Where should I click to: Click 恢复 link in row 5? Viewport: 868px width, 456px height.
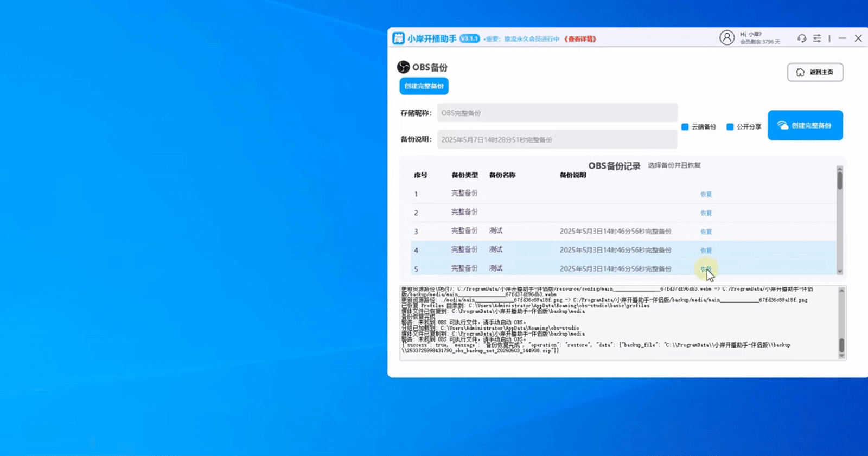(x=706, y=269)
